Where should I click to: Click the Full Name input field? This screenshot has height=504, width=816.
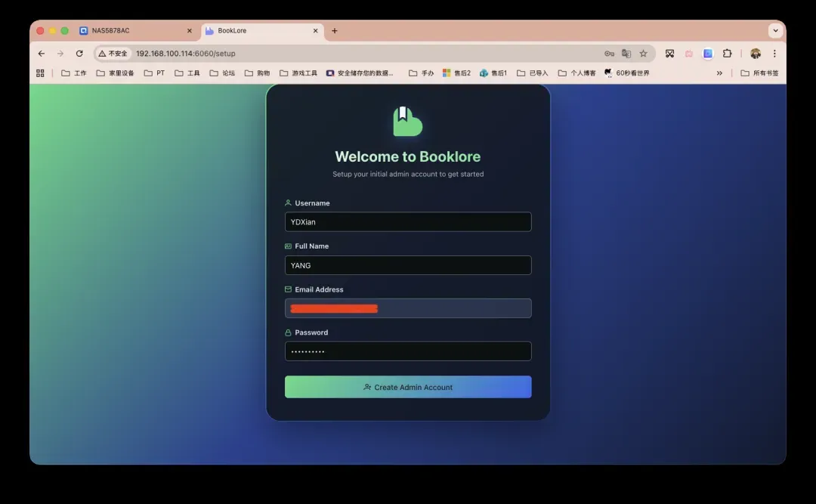click(408, 265)
